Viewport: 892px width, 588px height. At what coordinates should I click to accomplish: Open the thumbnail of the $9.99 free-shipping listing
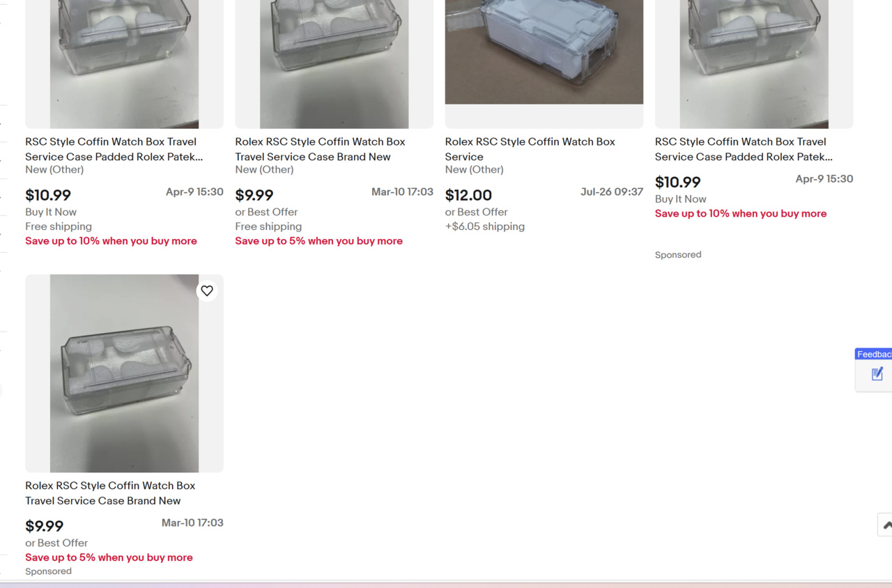(x=334, y=63)
